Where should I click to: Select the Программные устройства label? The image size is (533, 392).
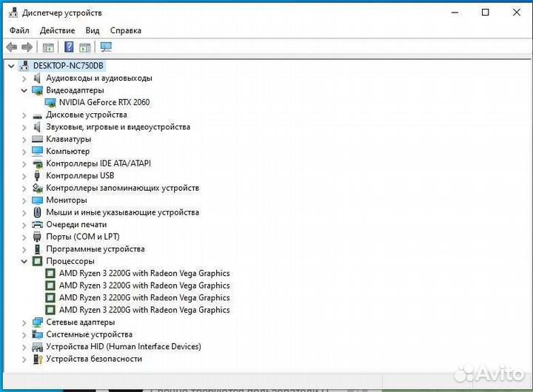[95, 249]
